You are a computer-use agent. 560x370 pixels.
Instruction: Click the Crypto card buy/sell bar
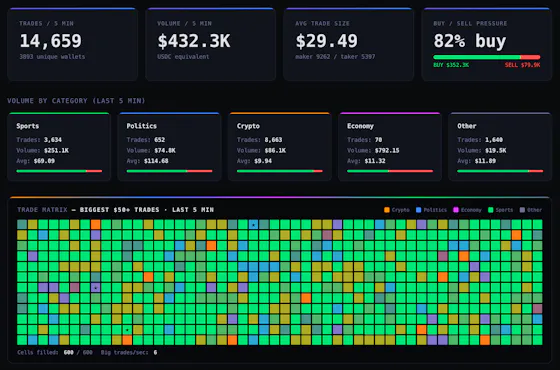click(280, 171)
